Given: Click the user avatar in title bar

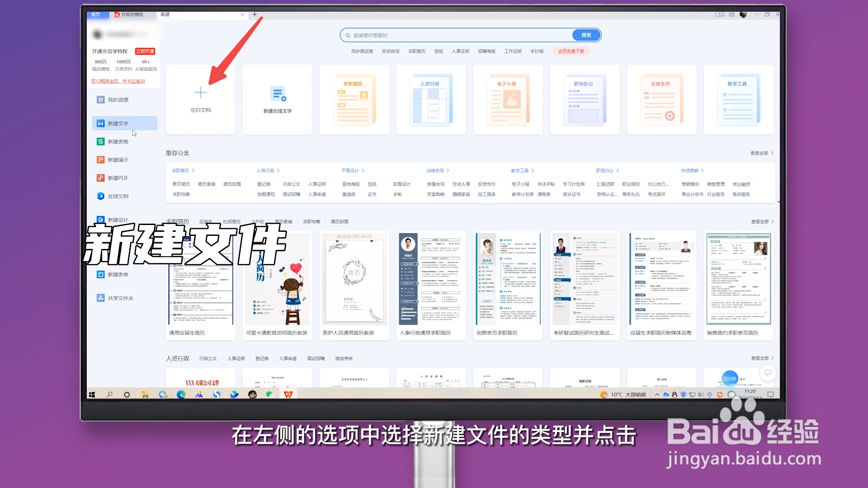Looking at the screenshot, I should coord(743,14).
